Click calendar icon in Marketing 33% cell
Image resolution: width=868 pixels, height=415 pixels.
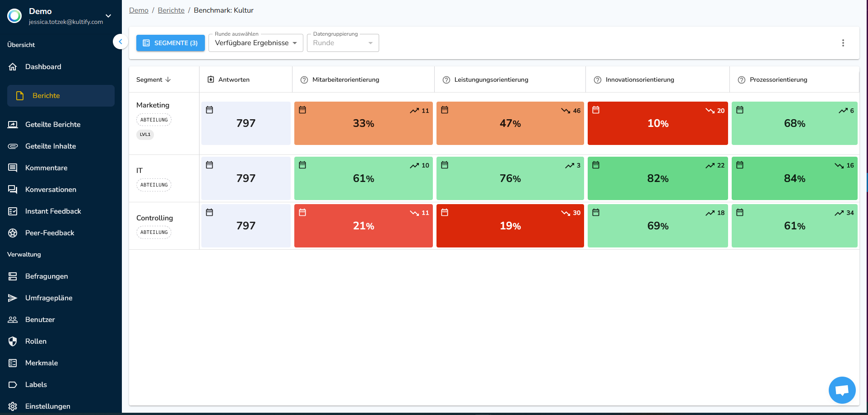302,110
